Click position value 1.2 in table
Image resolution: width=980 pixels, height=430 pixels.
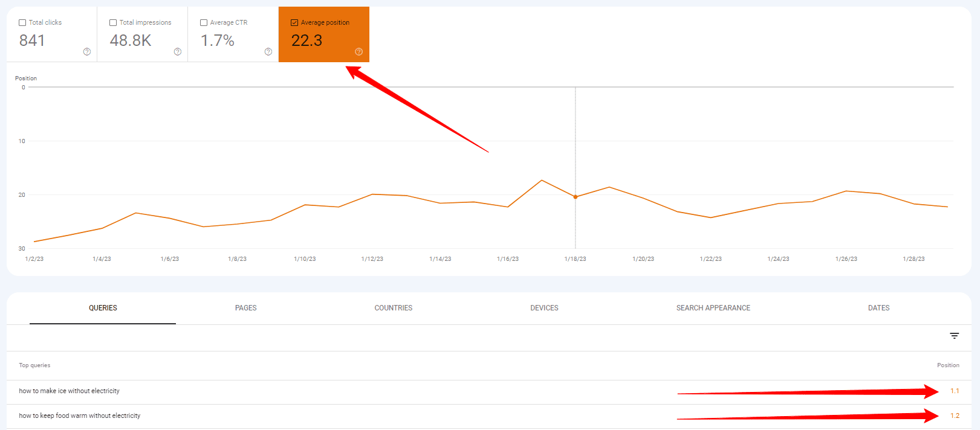[955, 416]
